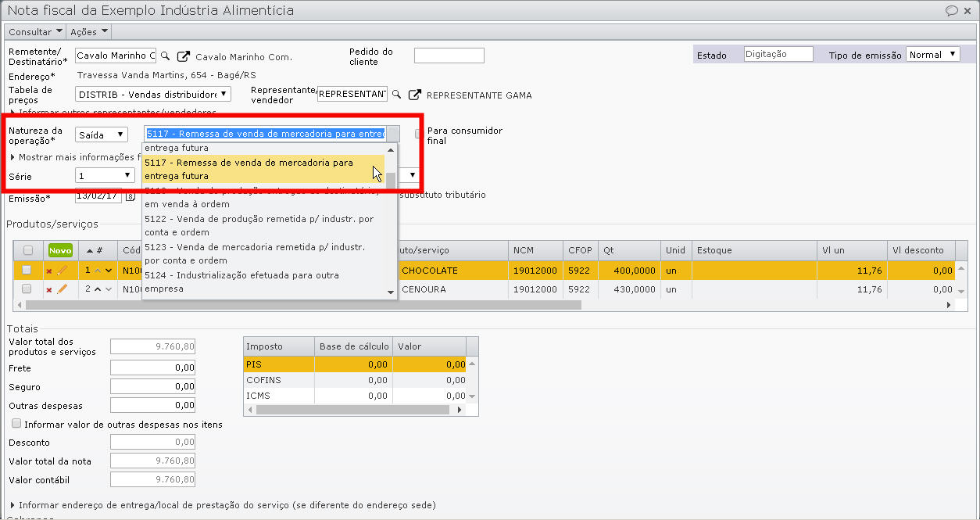
Task: Select the ICMS tax row
Action: 356,396
